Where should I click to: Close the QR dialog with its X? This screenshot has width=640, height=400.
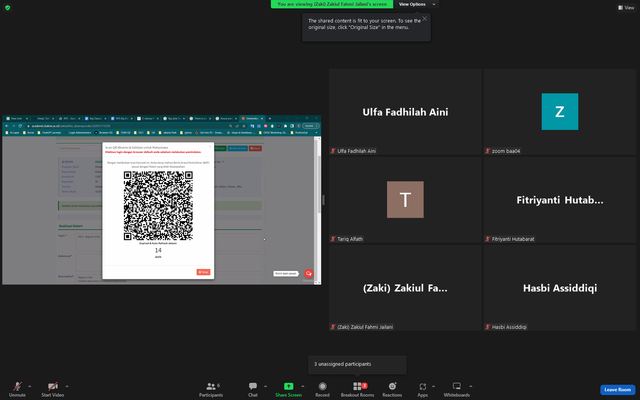(x=211, y=147)
